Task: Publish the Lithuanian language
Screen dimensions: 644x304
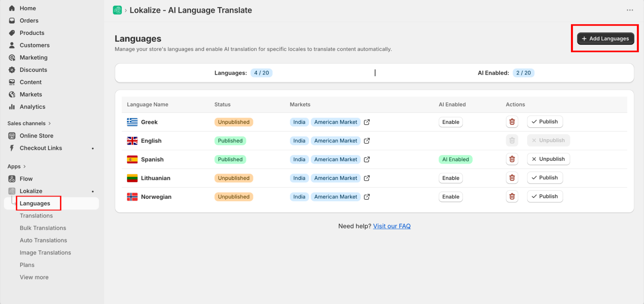Action: (x=545, y=178)
